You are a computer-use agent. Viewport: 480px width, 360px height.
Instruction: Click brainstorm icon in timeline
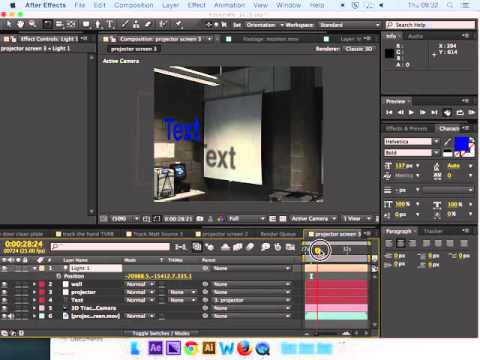(265, 247)
